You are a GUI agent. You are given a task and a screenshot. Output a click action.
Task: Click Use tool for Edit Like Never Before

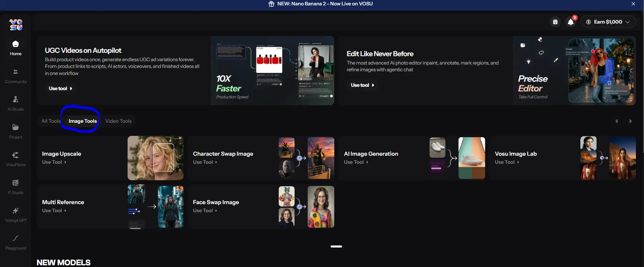click(x=363, y=85)
